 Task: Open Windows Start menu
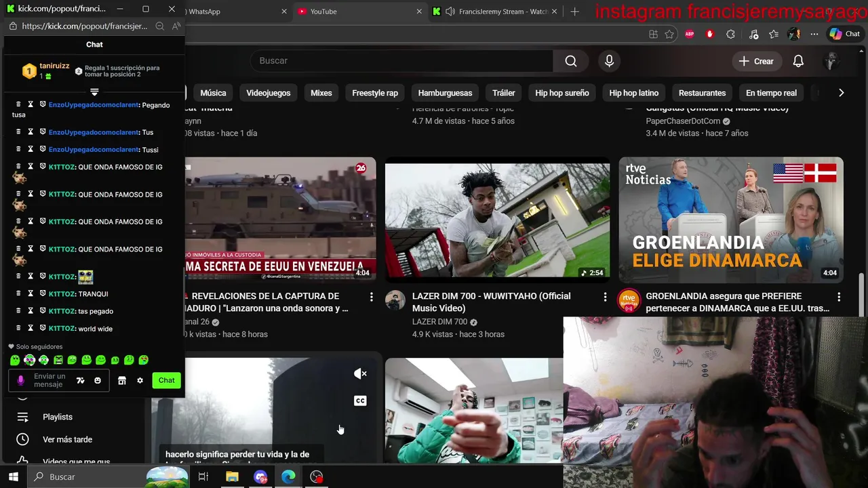tap(13, 476)
